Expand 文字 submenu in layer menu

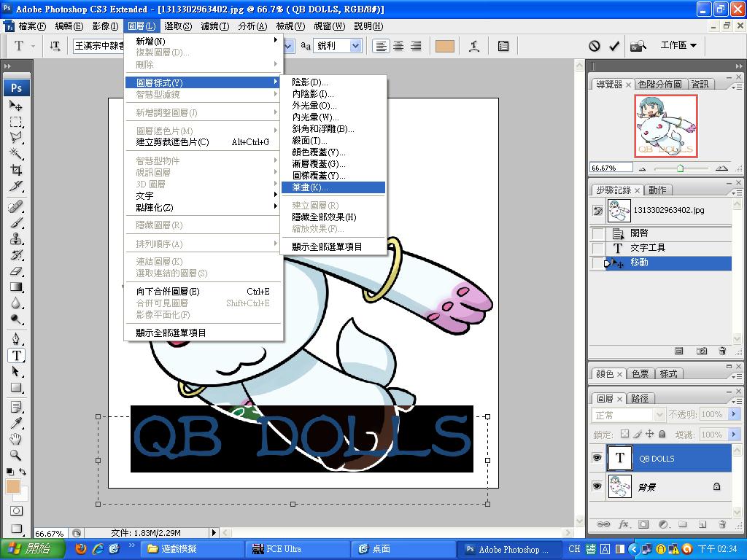pos(204,195)
